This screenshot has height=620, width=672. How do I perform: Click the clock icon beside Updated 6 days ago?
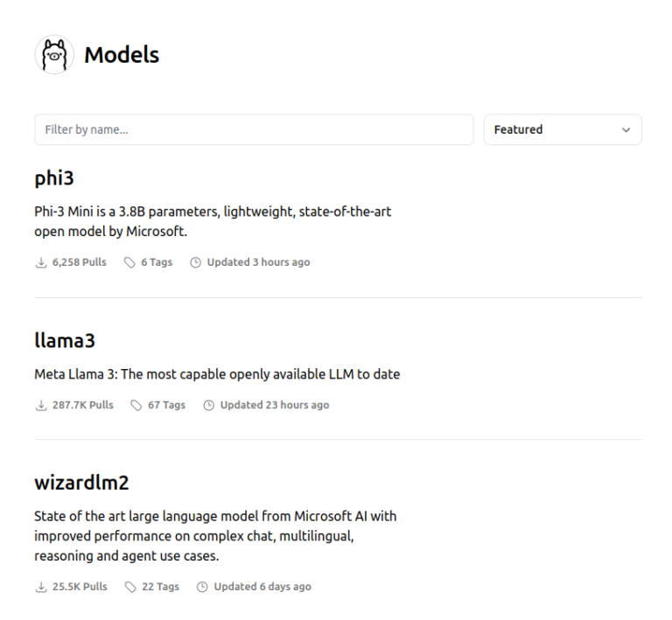click(x=202, y=587)
